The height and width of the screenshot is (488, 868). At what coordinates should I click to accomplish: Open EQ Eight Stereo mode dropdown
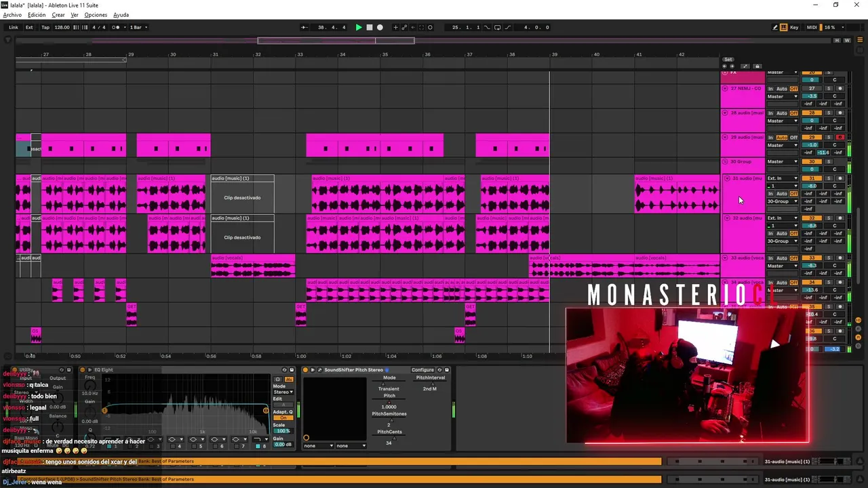tap(283, 392)
